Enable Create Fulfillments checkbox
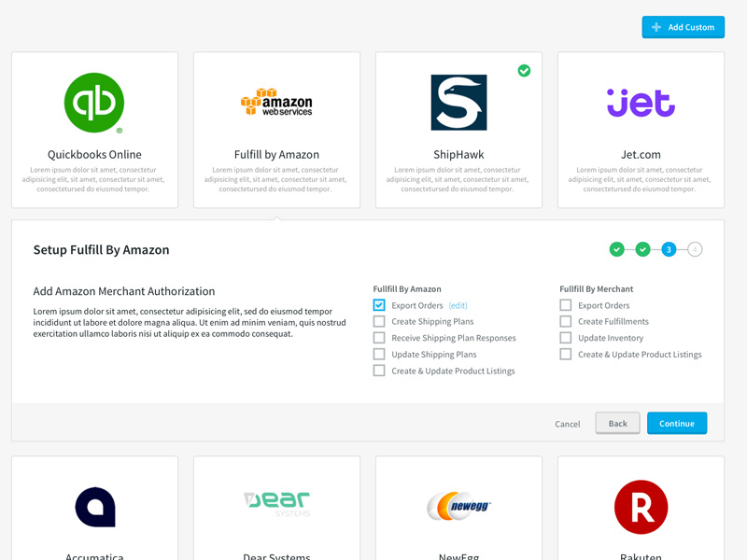747x560 pixels. coord(566,321)
